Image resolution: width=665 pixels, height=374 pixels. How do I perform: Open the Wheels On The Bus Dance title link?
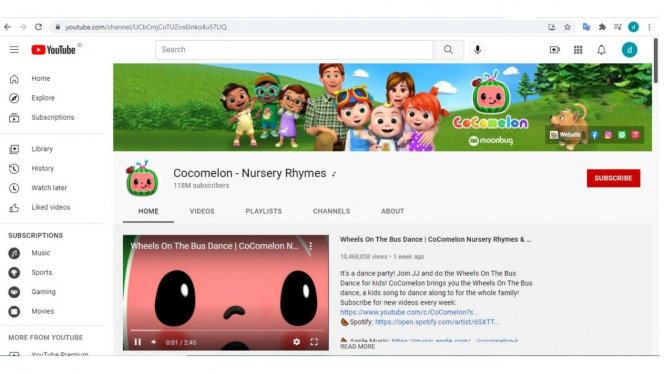pyautogui.click(x=435, y=240)
